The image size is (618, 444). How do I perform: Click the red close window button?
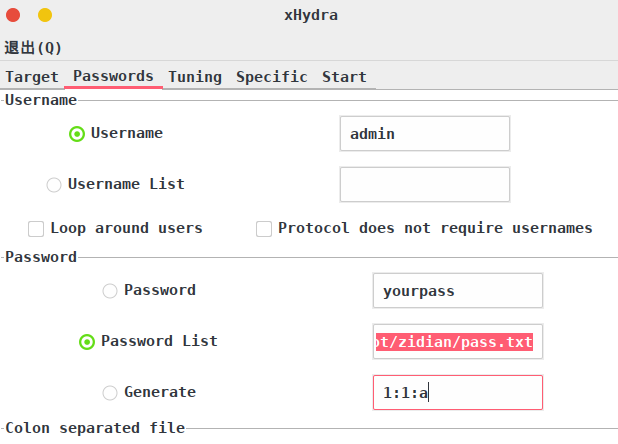[x=13, y=15]
